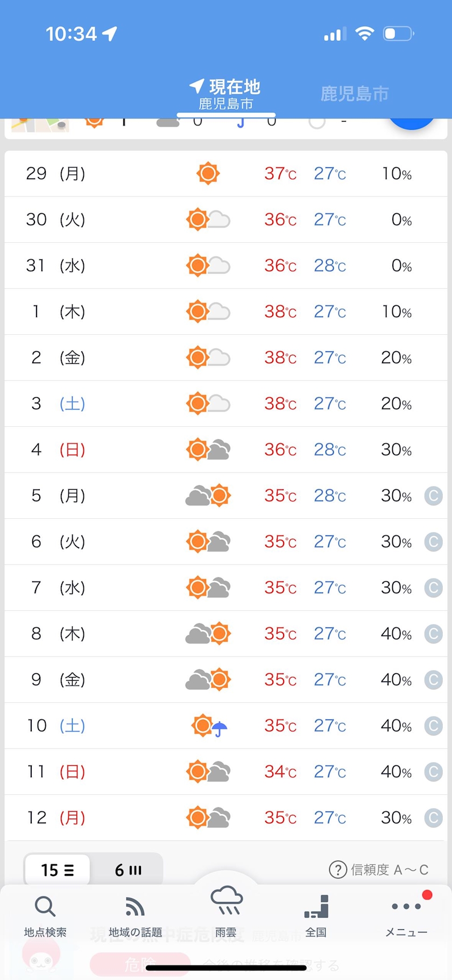
Task: Switch to the 15-day list view
Action: coord(57,870)
